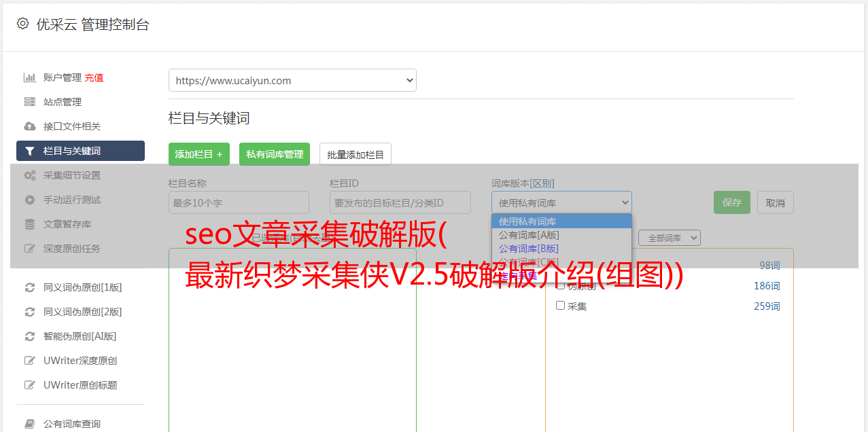The height and width of the screenshot is (432, 868).
Task: Click the 取消 button
Action: tap(776, 202)
